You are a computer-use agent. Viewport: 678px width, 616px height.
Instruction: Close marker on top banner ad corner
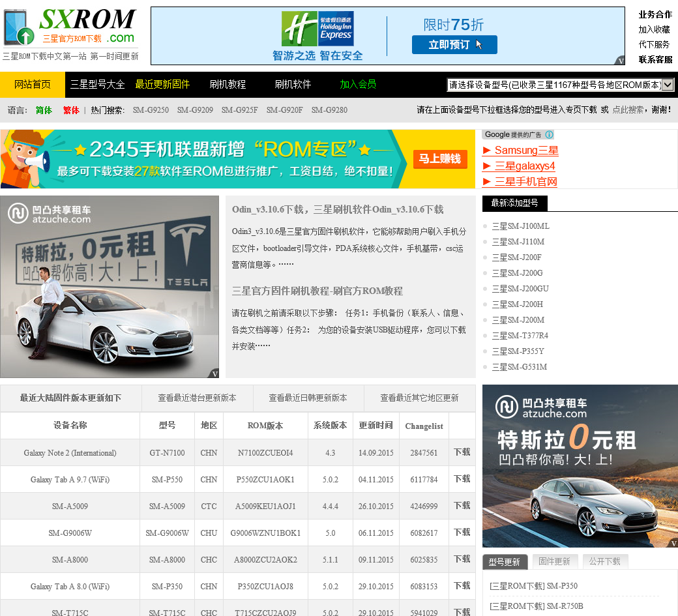coord(621,61)
